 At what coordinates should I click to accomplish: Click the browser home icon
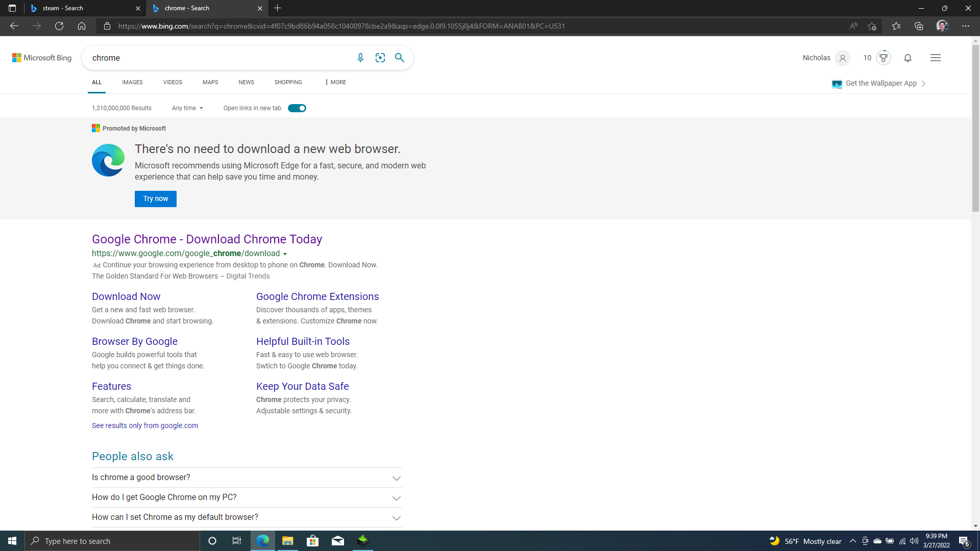pos(82,26)
